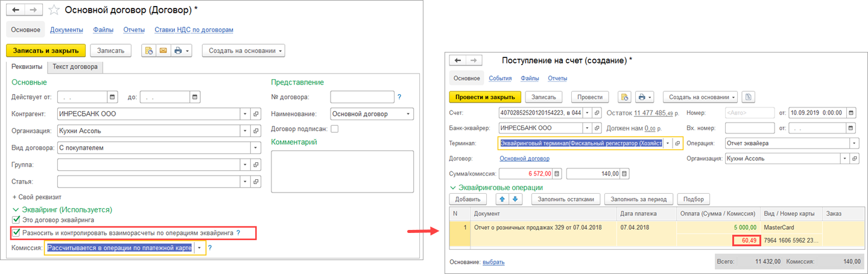Expand Вид договора dropdown
Viewport: 868px width, 274px height.
(x=256, y=147)
